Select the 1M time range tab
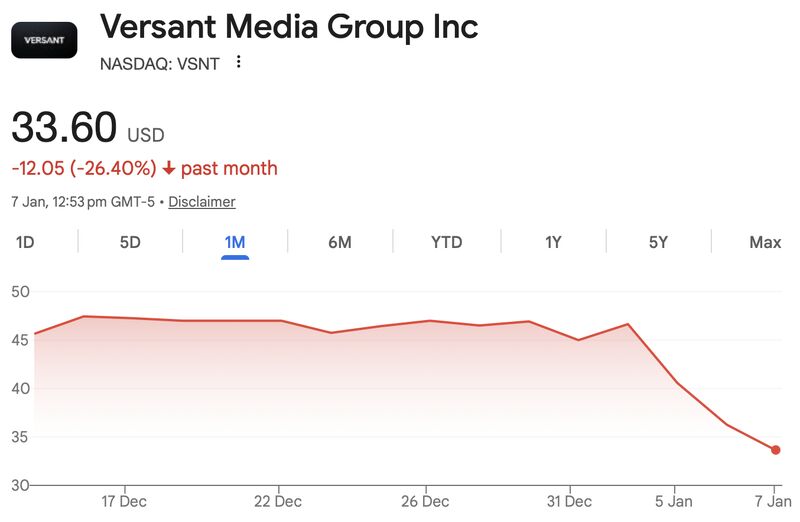Image resolution: width=800 pixels, height=522 pixels. click(x=235, y=242)
